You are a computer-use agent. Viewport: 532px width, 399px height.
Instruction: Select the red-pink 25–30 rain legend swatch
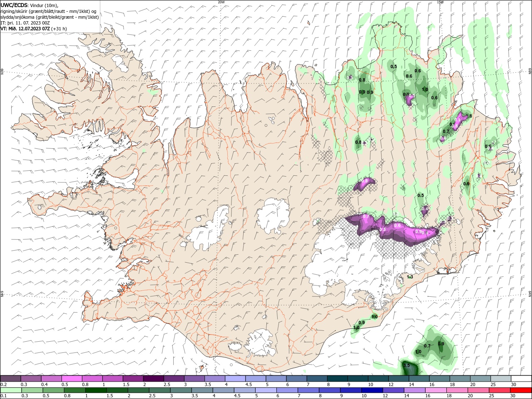point(500,390)
